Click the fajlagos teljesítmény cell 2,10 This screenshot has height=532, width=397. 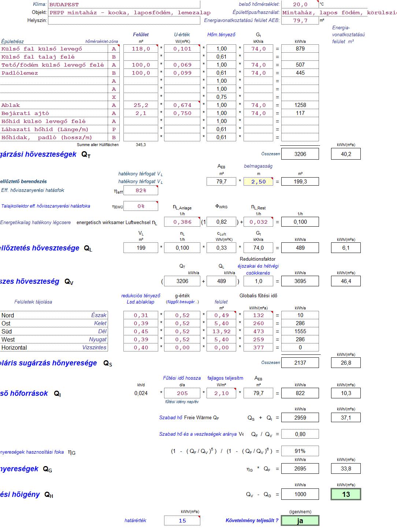pyautogui.click(x=221, y=393)
